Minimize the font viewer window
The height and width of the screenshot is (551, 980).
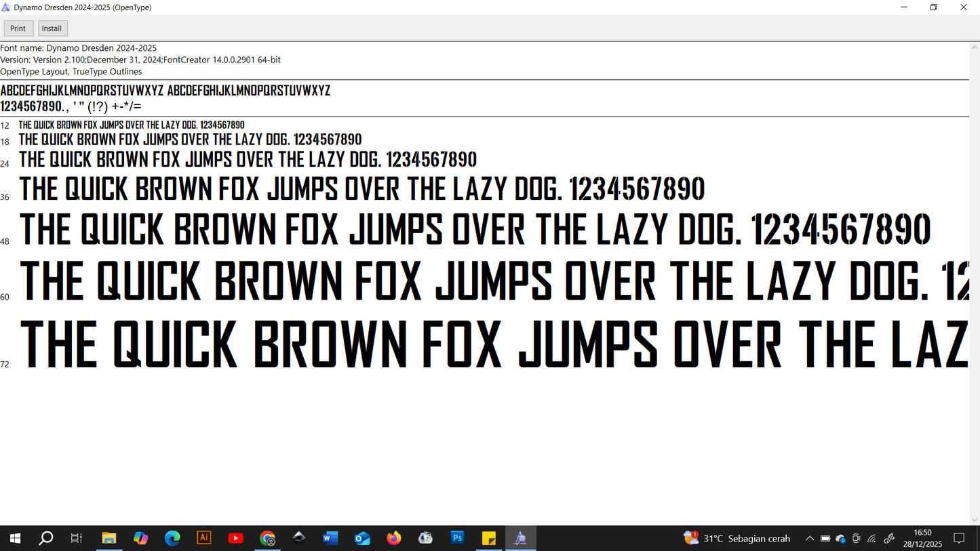[904, 7]
